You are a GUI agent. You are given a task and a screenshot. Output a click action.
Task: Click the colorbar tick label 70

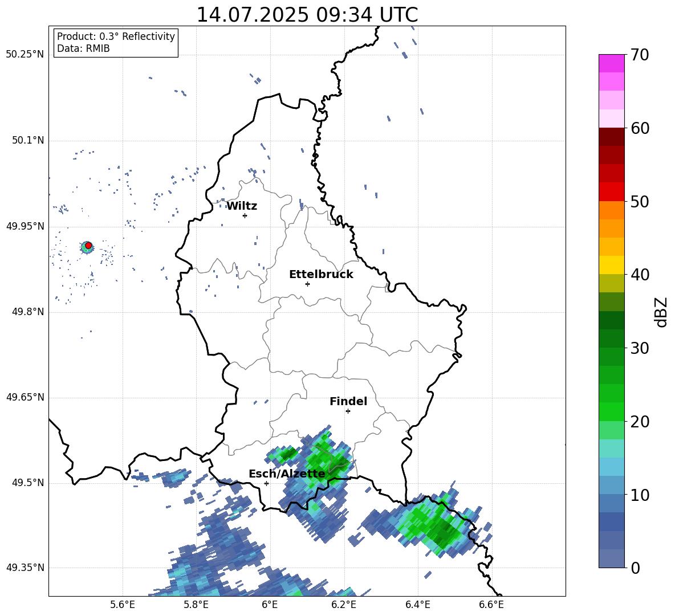click(640, 55)
